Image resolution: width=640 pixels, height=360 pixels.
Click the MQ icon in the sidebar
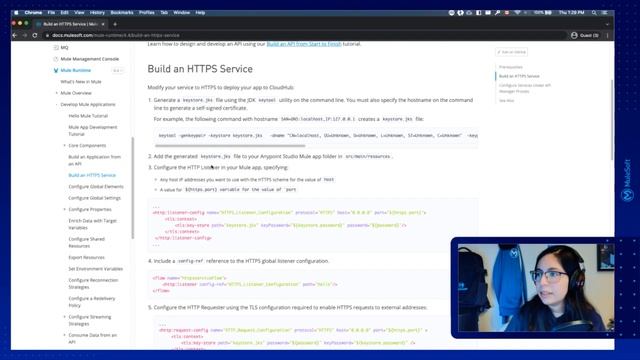56,48
